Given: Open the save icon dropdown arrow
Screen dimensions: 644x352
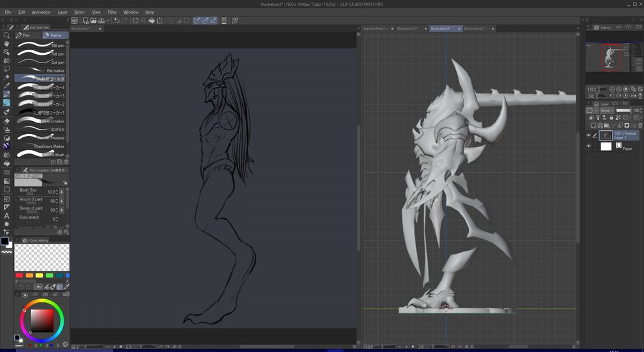Looking at the screenshot, I should point(108,21).
